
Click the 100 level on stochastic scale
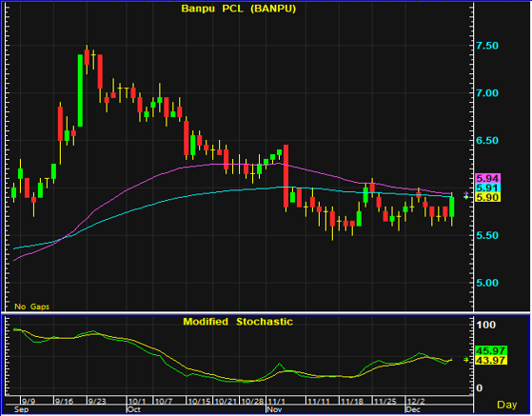coord(486,325)
